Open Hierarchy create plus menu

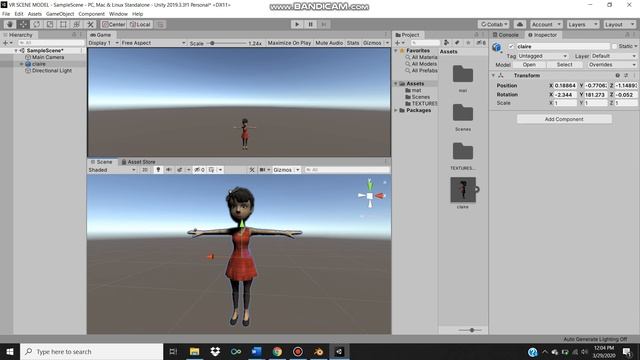(x=7, y=43)
